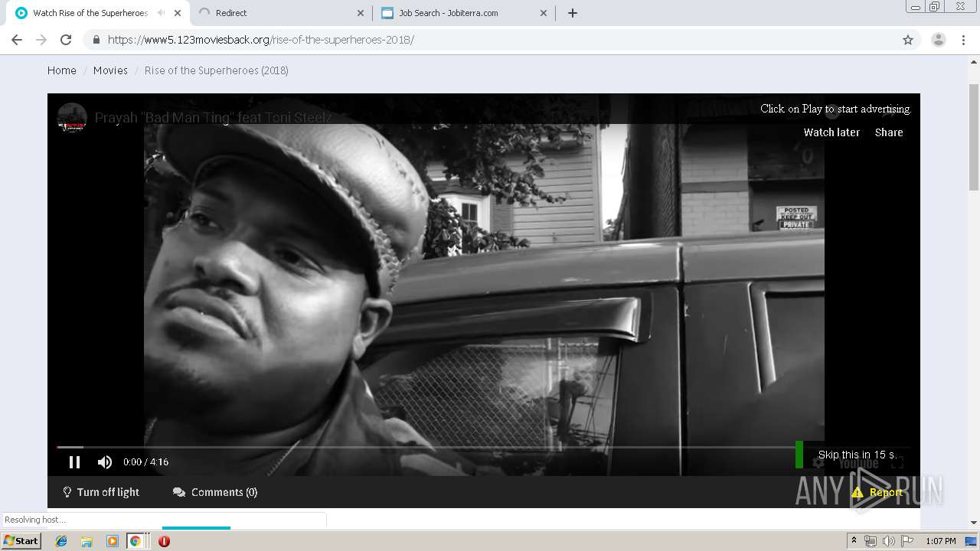Close the Jobiterra.com tab
Screen dimensions: 980x551
[544, 13]
